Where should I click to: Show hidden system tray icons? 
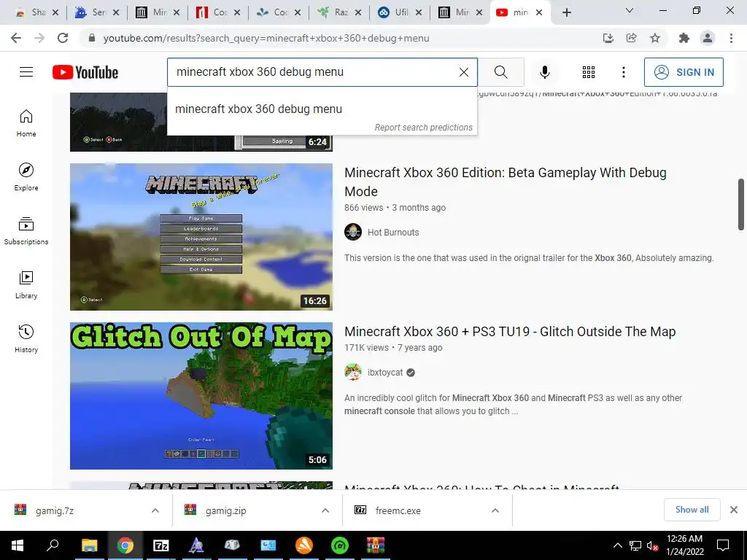click(x=617, y=545)
